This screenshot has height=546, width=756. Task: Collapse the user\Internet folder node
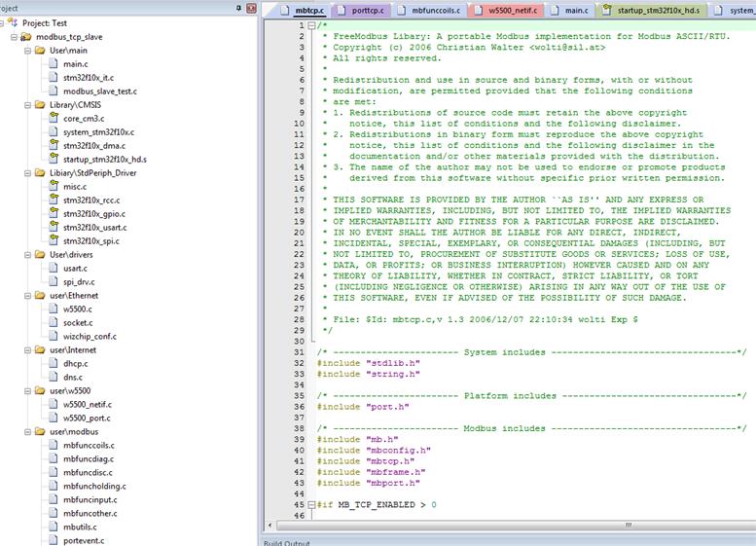coord(25,349)
